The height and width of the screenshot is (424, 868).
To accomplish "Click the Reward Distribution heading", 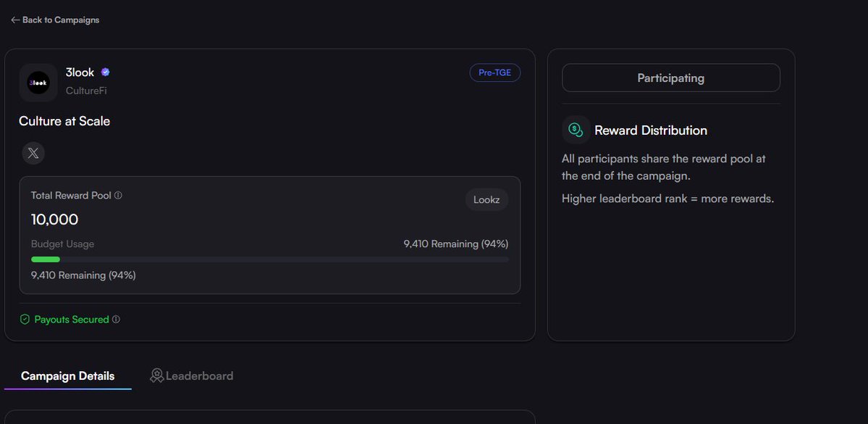I will click(651, 130).
